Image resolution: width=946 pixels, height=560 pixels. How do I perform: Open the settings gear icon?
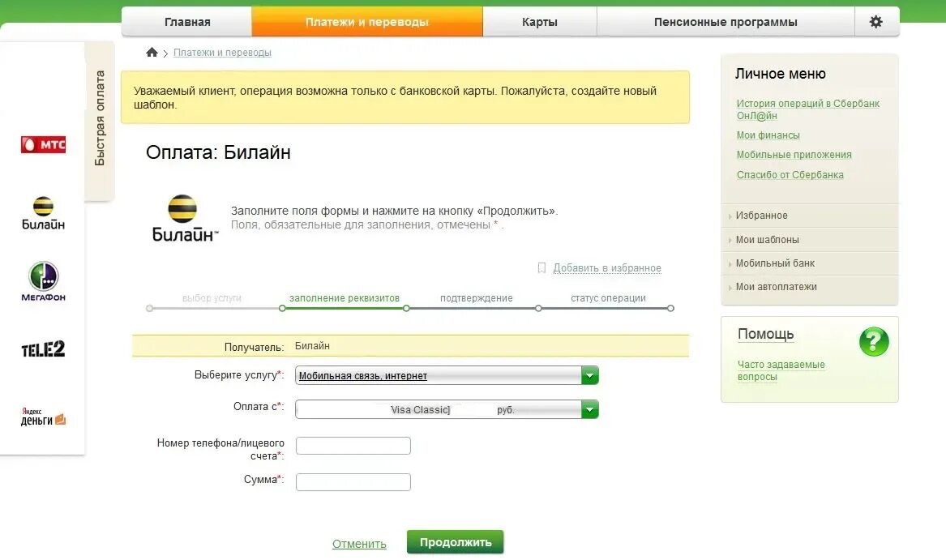pos(877,21)
